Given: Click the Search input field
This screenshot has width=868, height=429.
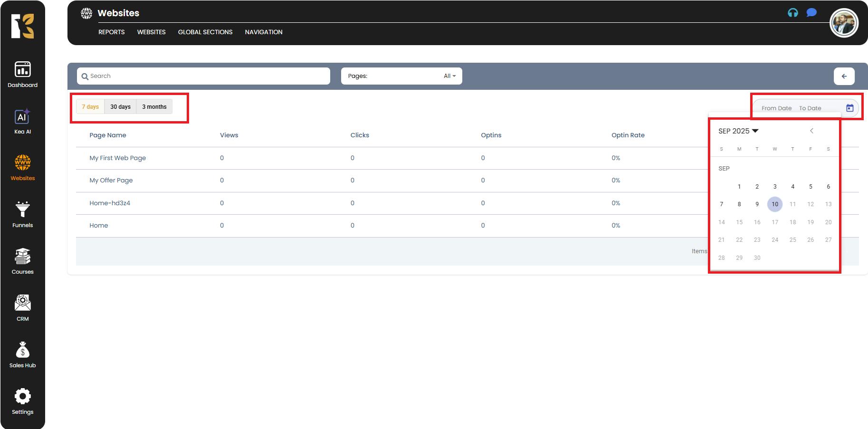Looking at the screenshot, I should pyautogui.click(x=204, y=76).
